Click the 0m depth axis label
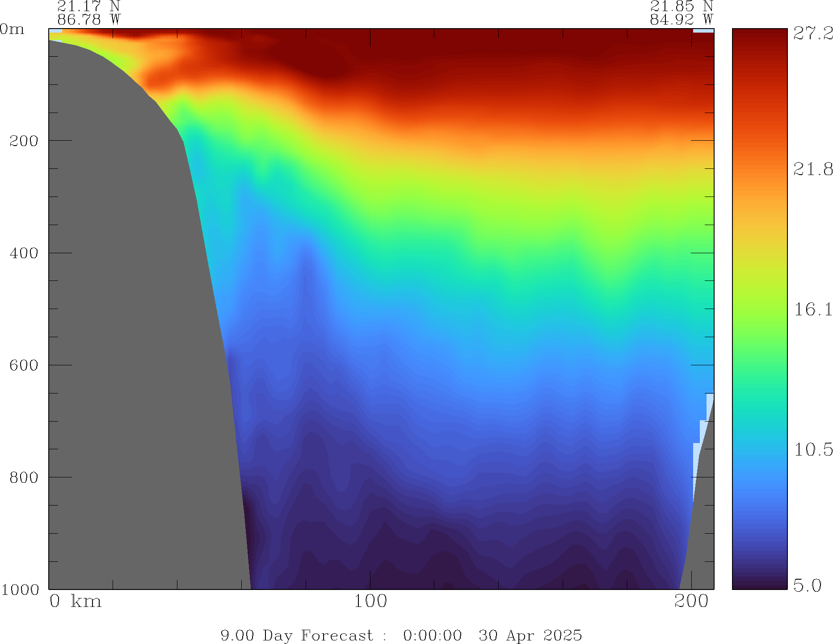This screenshot has width=833, height=644. pyautogui.click(x=12, y=29)
